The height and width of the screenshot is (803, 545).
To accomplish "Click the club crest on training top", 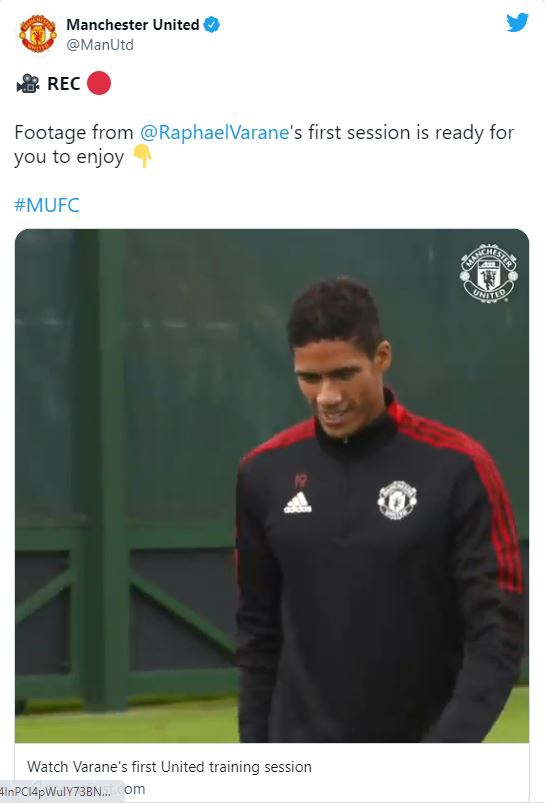I will [397, 500].
